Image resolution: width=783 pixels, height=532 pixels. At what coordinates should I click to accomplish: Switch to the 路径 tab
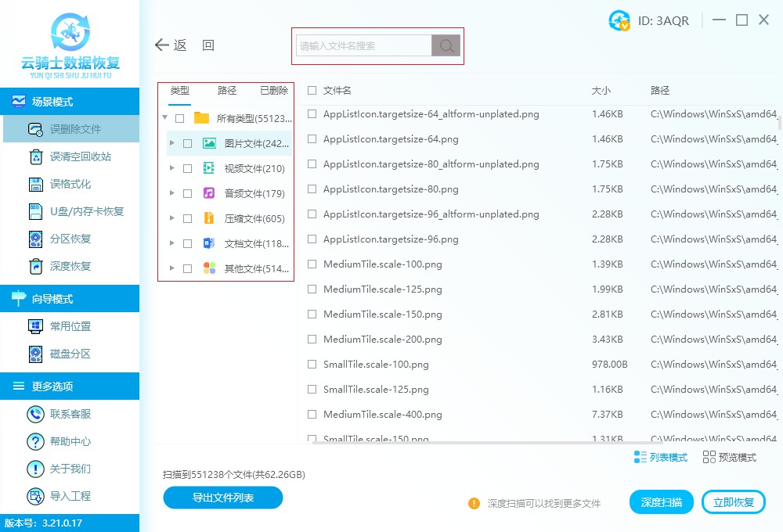pos(226,90)
